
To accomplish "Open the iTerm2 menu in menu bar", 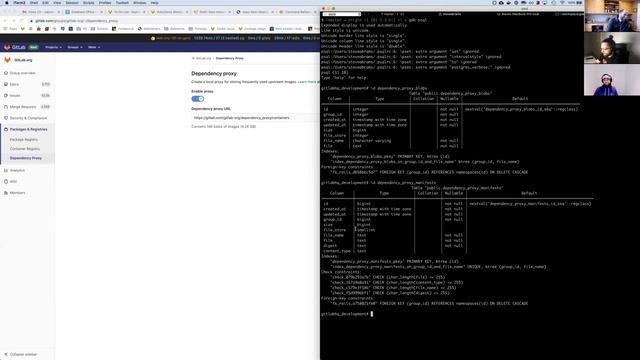I will pos(19,3).
